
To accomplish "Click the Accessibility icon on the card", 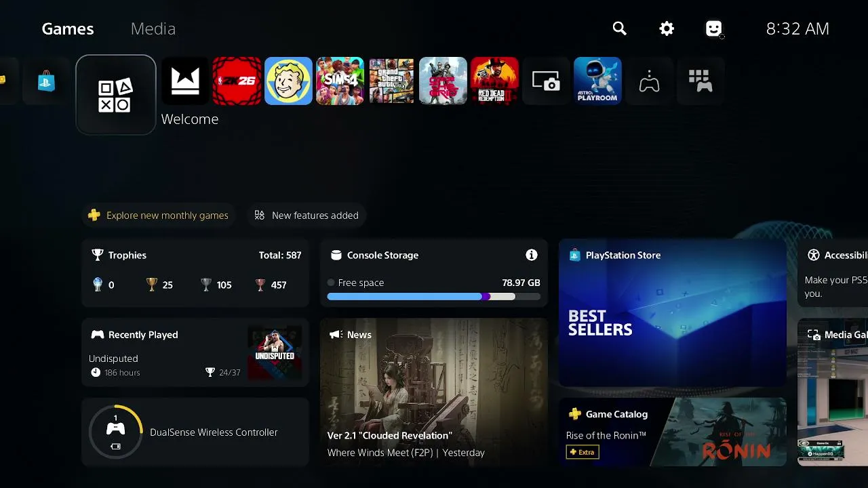I will [814, 255].
